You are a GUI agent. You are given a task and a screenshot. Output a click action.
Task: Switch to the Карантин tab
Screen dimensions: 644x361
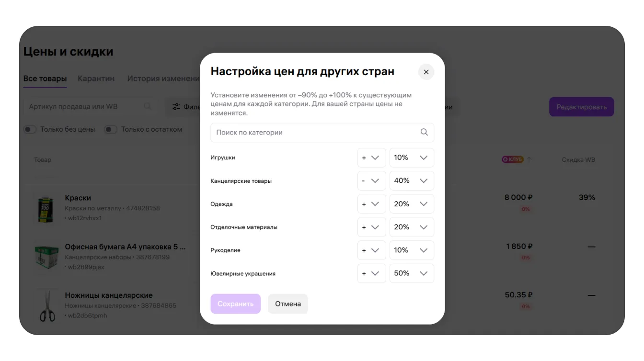click(x=96, y=79)
